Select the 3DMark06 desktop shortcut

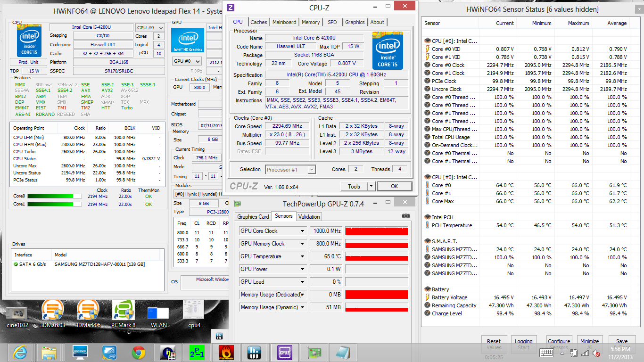click(x=88, y=315)
